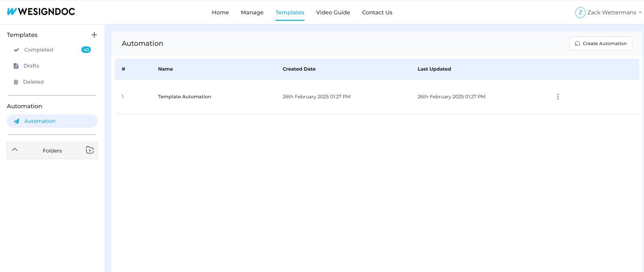Navigate to Contact Us

(x=377, y=12)
